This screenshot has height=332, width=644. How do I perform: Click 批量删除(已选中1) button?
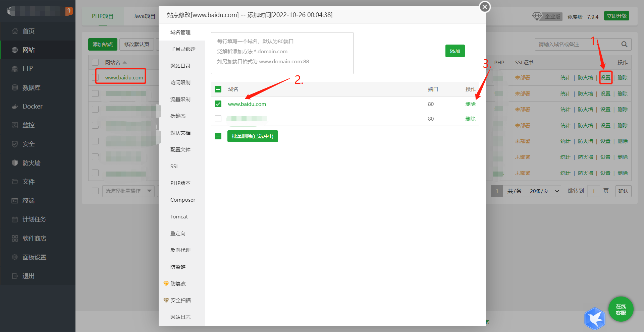(x=252, y=136)
